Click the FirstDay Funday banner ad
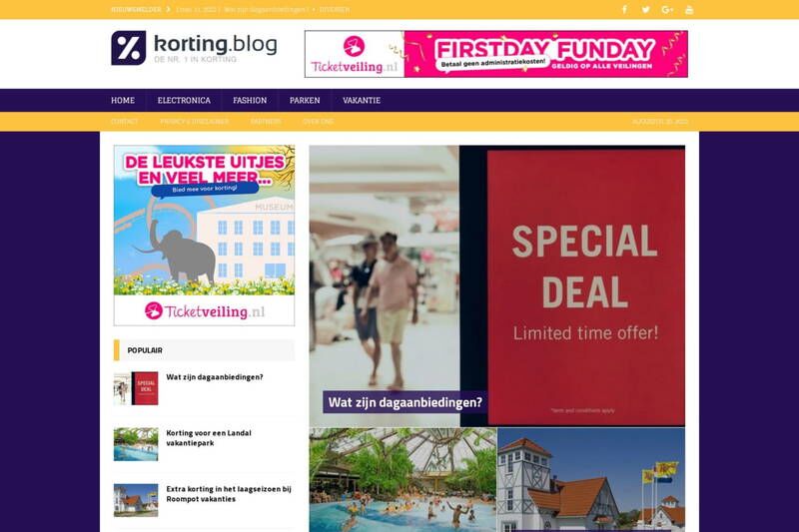Screen dimensions: 799x532 tap(545, 54)
